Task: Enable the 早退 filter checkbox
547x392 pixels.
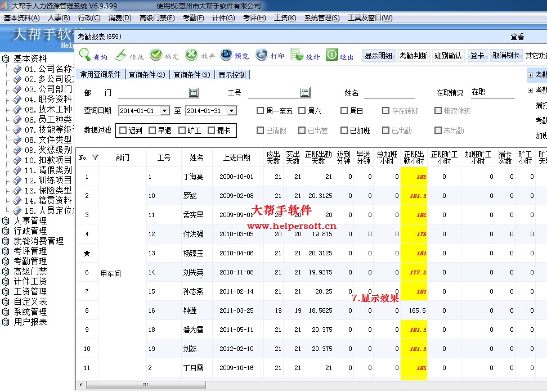Action: pyautogui.click(x=152, y=130)
